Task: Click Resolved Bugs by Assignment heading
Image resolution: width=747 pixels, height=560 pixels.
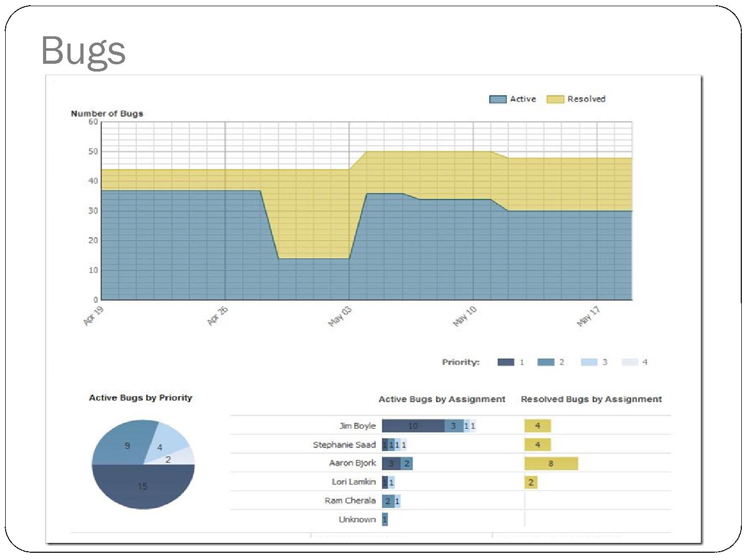Action: (x=591, y=399)
